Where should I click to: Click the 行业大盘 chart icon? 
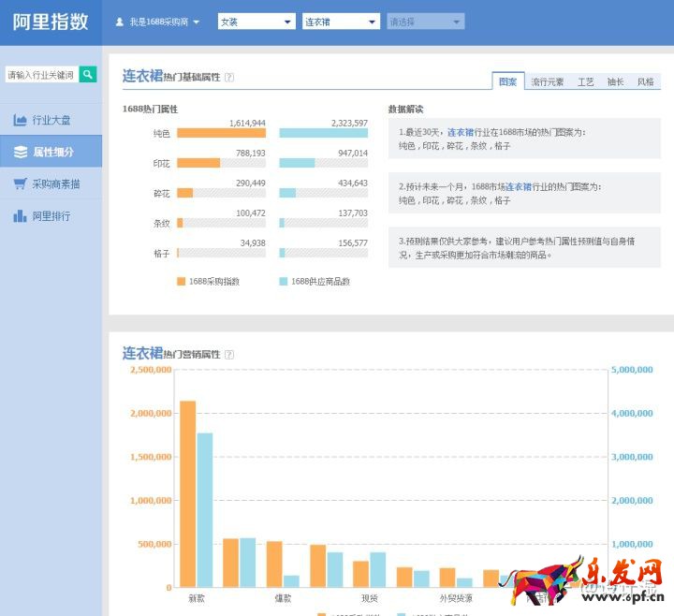click(x=20, y=121)
